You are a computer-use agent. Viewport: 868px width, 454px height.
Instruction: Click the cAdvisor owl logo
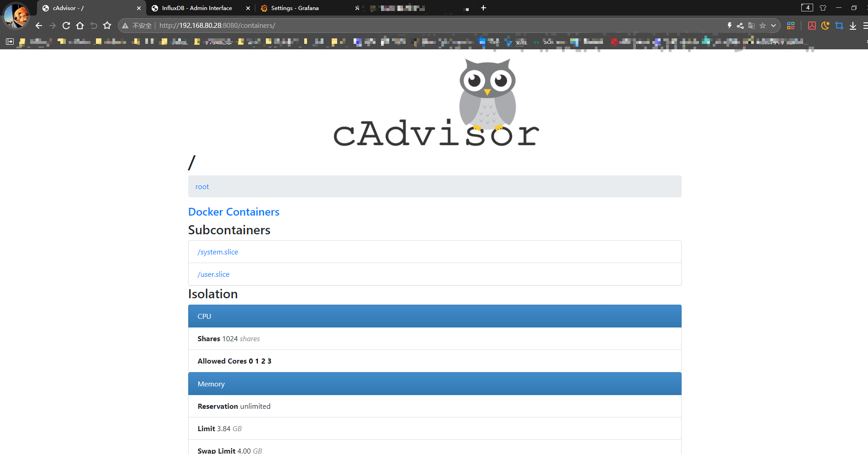(436, 103)
